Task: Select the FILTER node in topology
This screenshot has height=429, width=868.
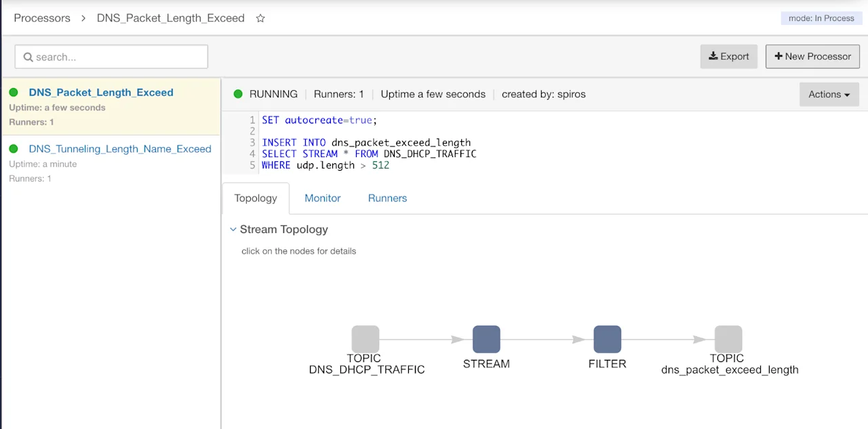Action: click(608, 339)
